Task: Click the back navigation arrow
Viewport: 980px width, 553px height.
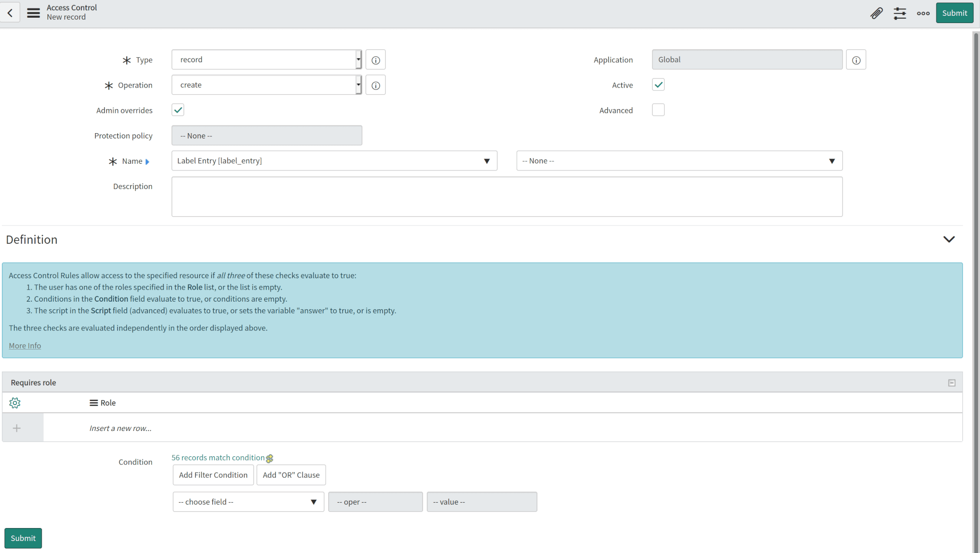Action: pyautogui.click(x=10, y=12)
